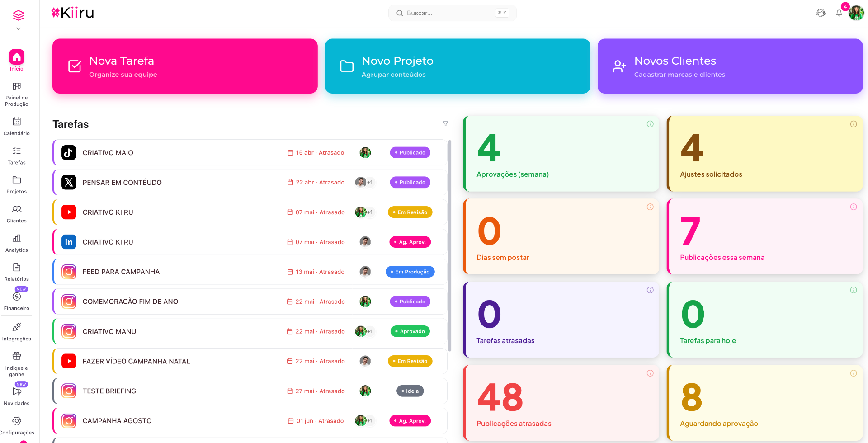Open Financeiro in the sidebar
This screenshot has width=868, height=443.
pos(17,302)
